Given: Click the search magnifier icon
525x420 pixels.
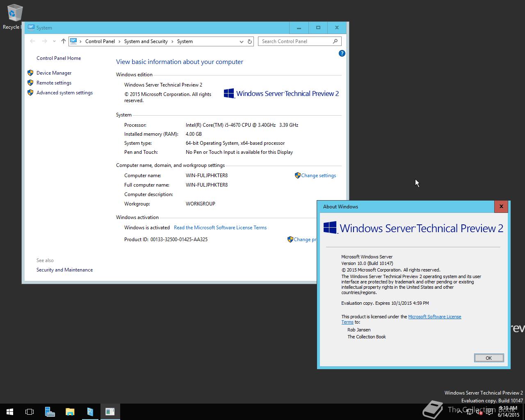Looking at the screenshot, I should point(335,41).
